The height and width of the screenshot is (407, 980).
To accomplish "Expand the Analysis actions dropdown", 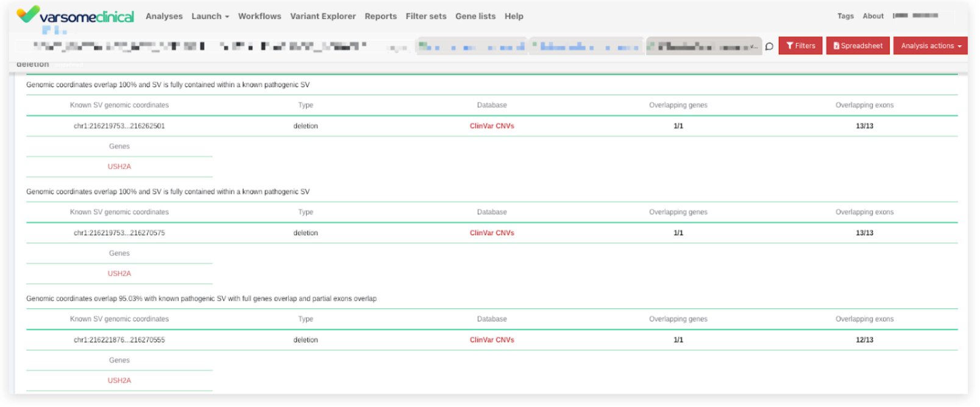I will pyautogui.click(x=930, y=46).
